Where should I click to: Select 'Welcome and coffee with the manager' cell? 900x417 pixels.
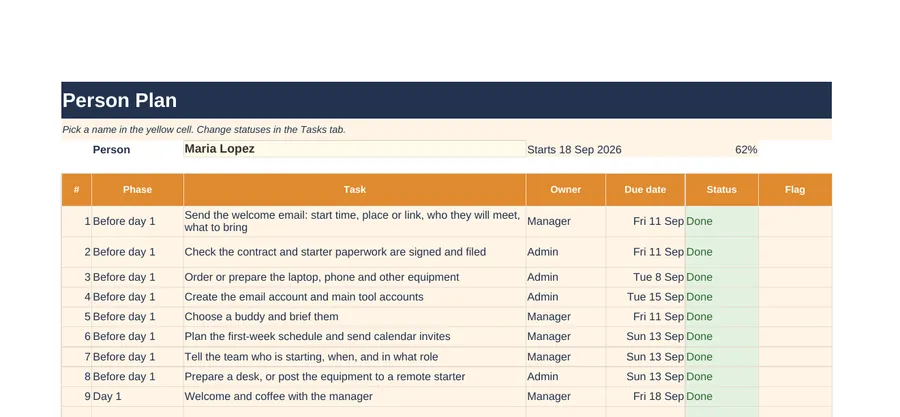354,396
